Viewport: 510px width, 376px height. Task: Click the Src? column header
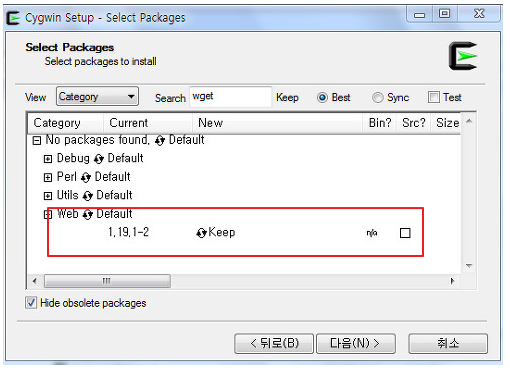tap(414, 123)
